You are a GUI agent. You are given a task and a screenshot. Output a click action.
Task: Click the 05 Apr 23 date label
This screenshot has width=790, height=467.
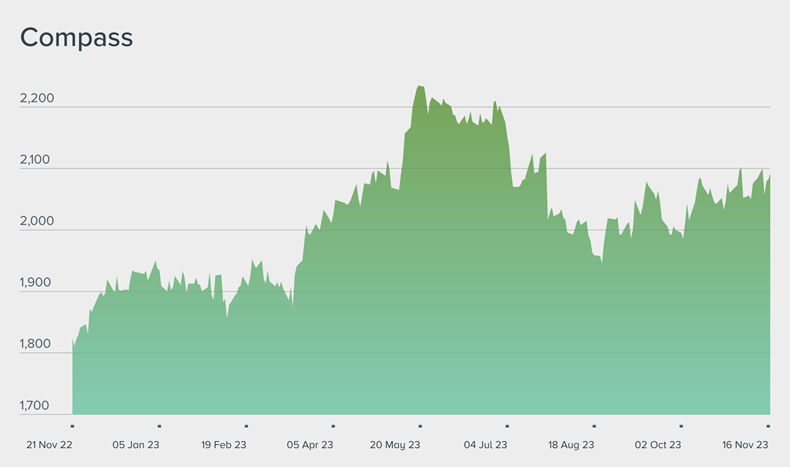[310, 444]
